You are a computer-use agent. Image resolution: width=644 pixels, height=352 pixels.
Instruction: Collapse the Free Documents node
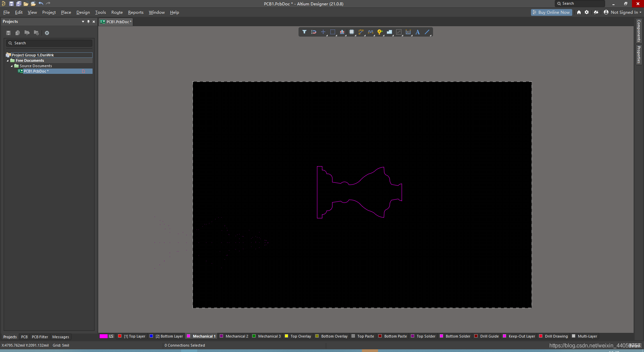coord(8,61)
